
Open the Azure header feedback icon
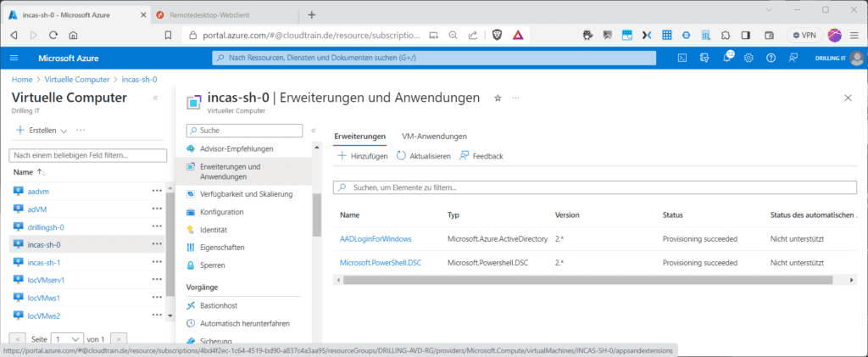coord(793,58)
